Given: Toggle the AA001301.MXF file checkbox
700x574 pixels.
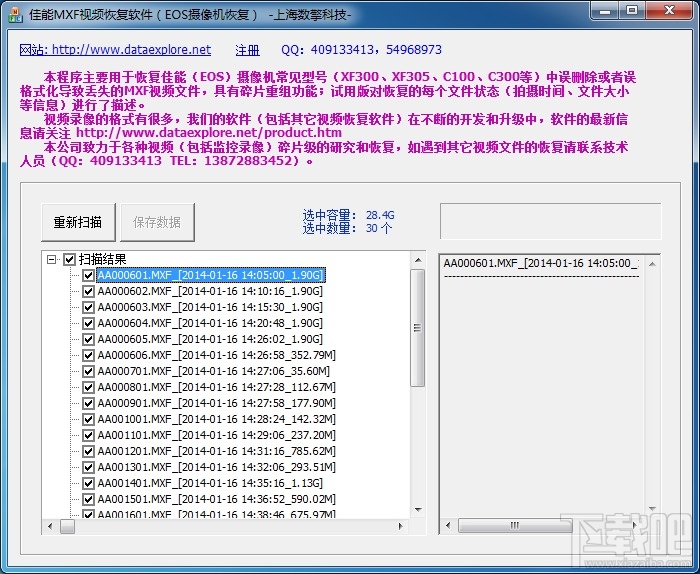Looking at the screenshot, I should [88, 467].
